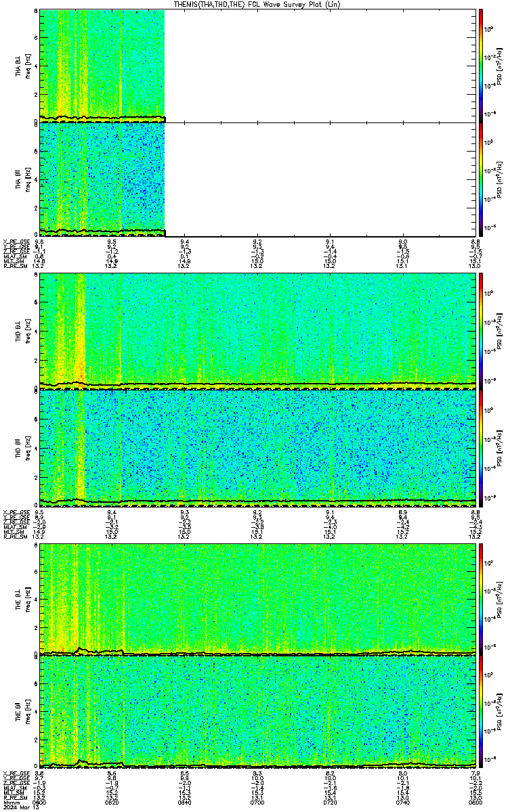The image size is (508, 812).
Task: Click the THE B-parallel spectrogram panel
Action: (257, 711)
